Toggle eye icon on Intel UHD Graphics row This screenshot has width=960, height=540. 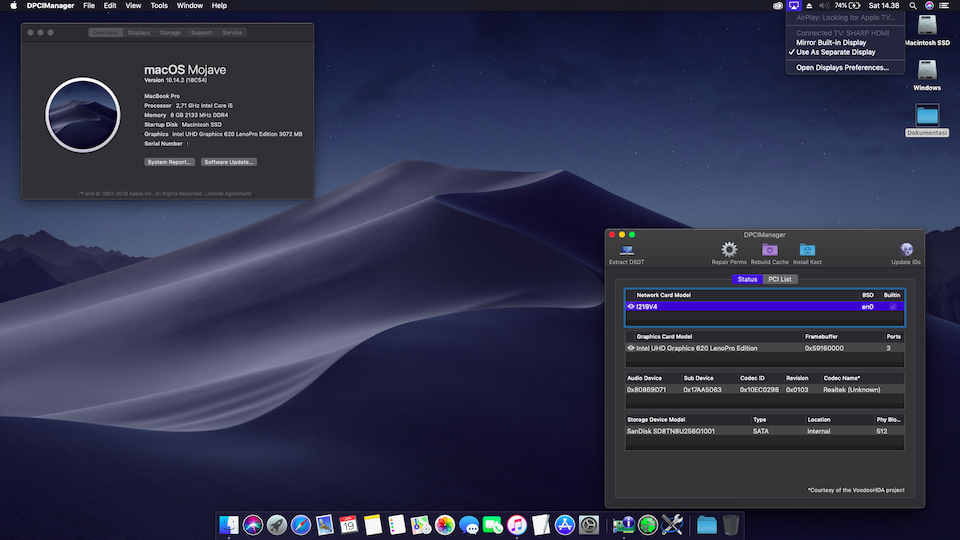631,348
